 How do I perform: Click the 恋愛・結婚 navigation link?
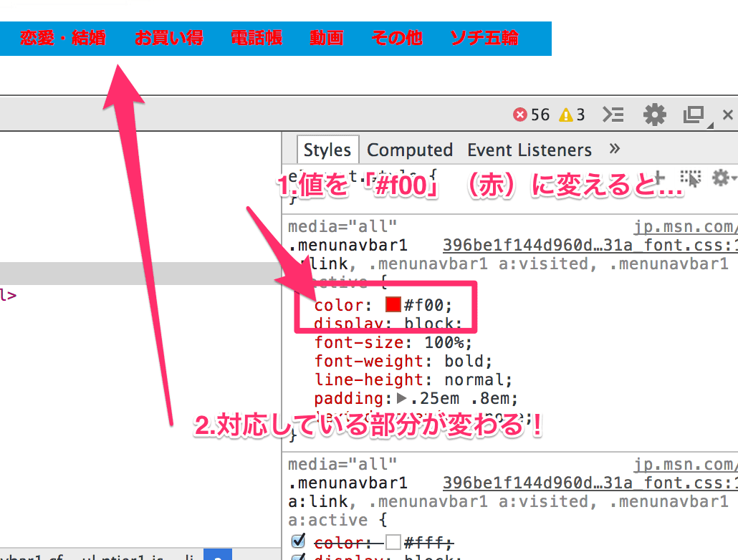coord(63,38)
